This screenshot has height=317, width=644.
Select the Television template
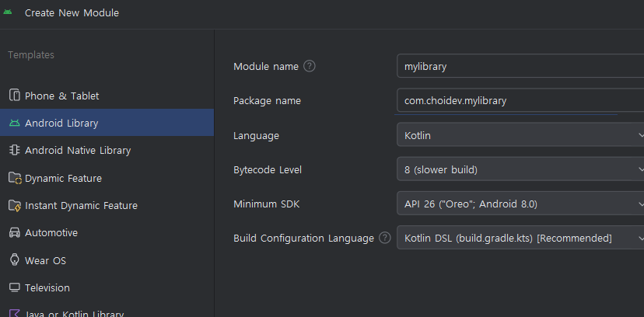coord(47,287)
